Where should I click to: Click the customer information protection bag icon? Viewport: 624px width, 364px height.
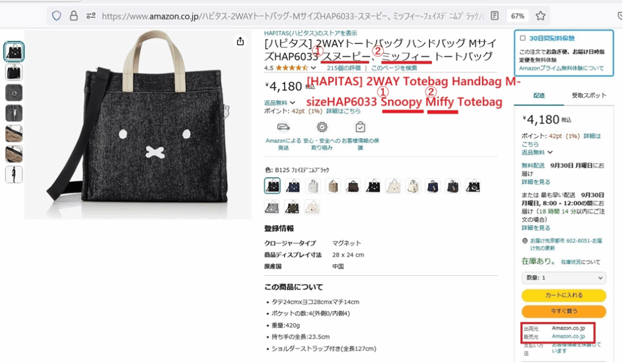[x=360, y=127]
